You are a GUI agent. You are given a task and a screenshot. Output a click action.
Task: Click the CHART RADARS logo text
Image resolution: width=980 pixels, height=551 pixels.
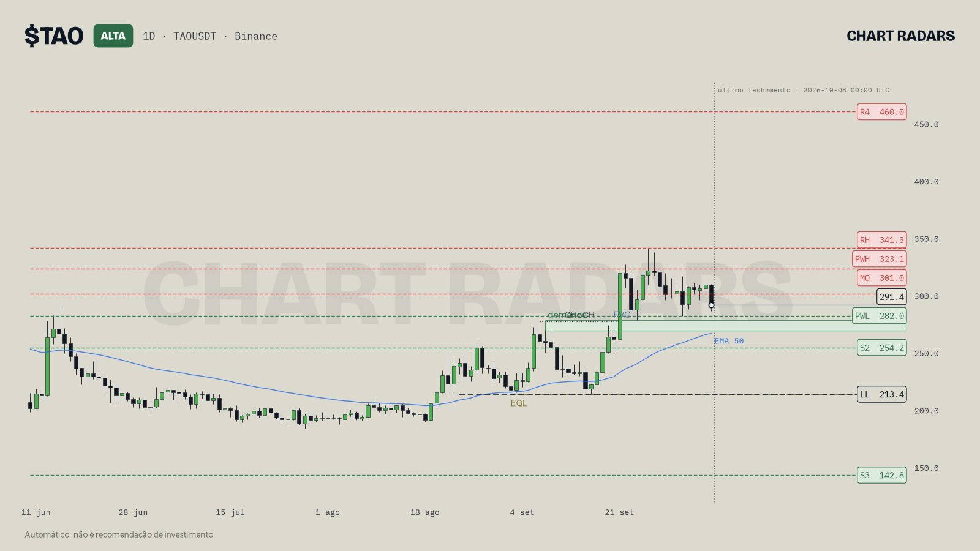point(900,36)
